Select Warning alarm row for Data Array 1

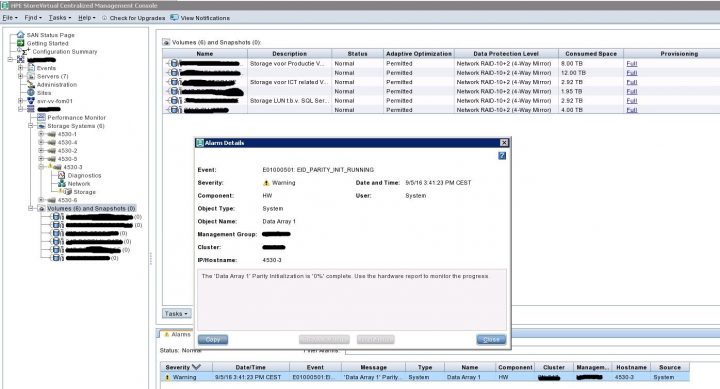(425, 377)
